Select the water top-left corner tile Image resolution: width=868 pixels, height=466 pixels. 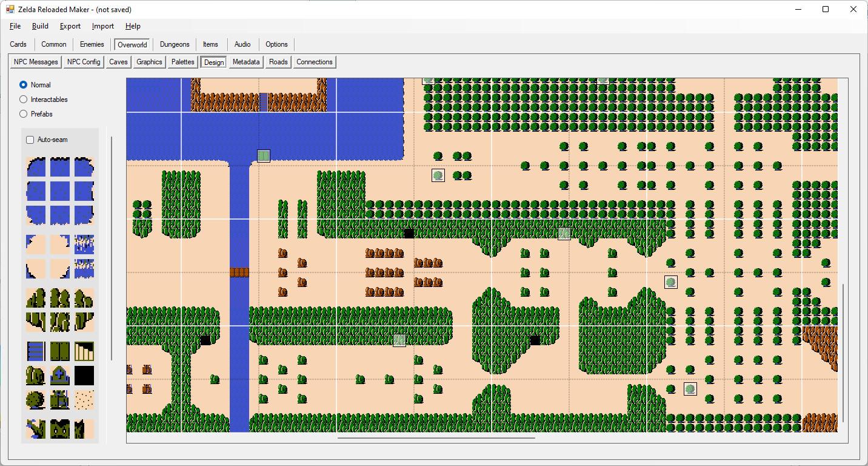(36, 167)
